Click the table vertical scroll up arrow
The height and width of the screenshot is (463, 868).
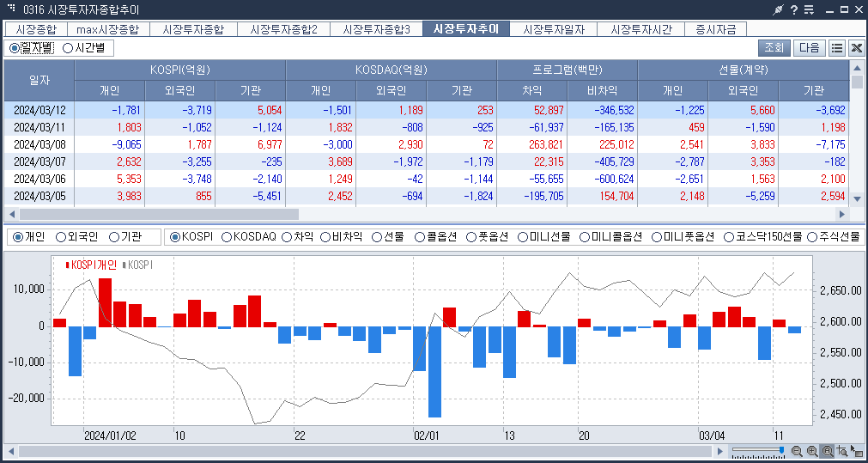857,66
